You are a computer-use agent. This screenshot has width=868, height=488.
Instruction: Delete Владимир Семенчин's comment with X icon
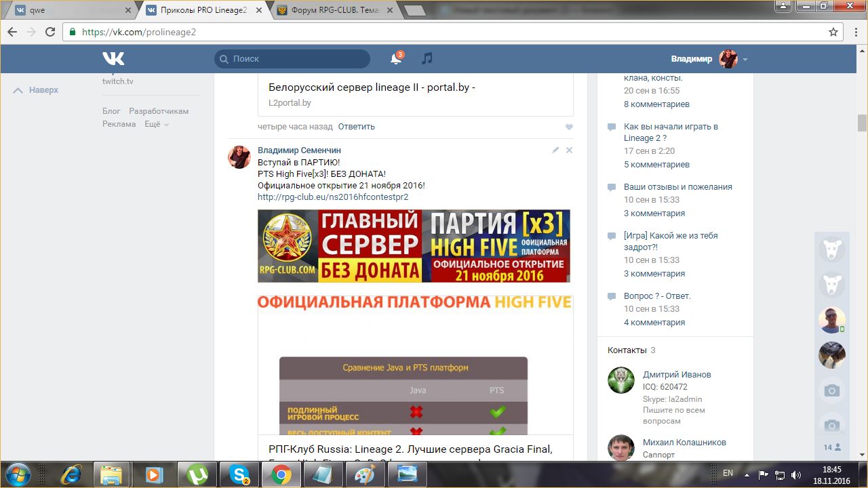[x=570, y=150]
